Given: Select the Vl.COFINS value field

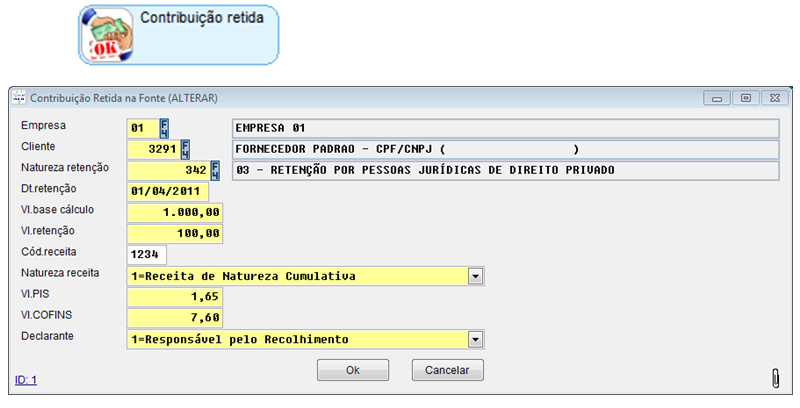Looking at the screenshot, I should [x=175, y=318].
